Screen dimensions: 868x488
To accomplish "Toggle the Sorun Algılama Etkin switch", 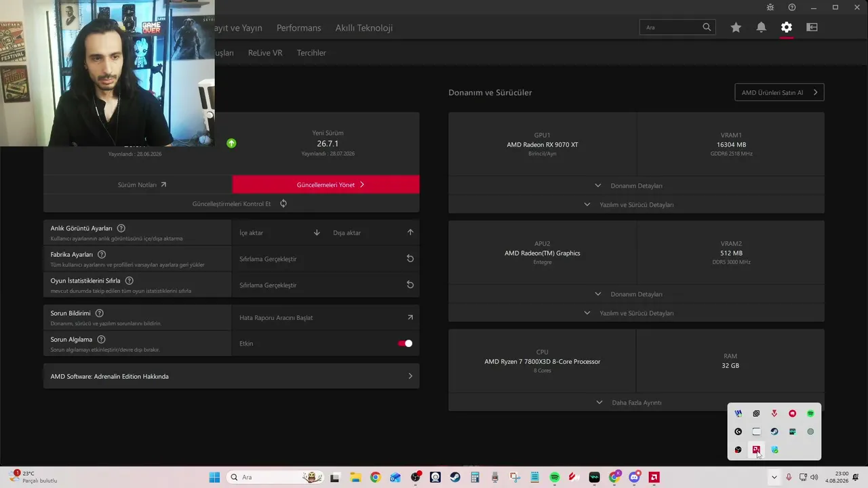I will coord(405,344).
